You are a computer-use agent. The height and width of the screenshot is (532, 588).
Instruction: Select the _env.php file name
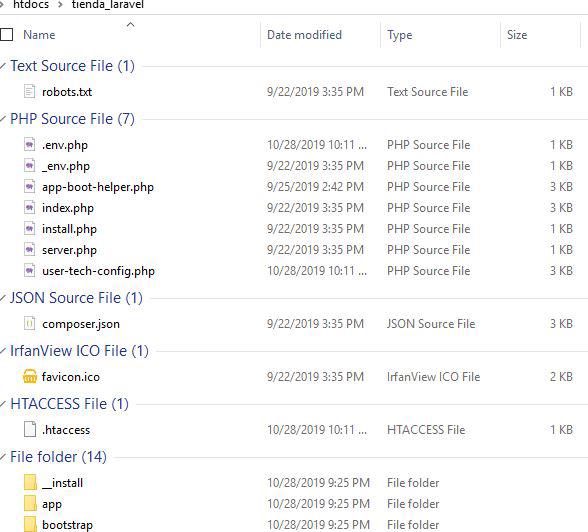66,166
